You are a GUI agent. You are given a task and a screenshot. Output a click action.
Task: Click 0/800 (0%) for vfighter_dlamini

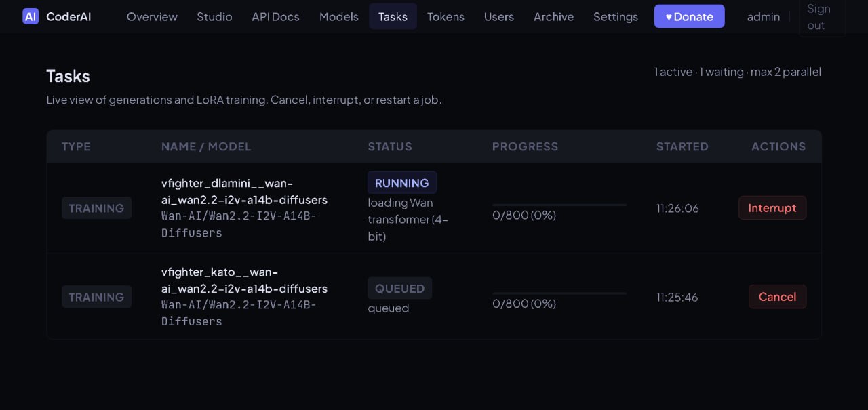coord(524,216)
